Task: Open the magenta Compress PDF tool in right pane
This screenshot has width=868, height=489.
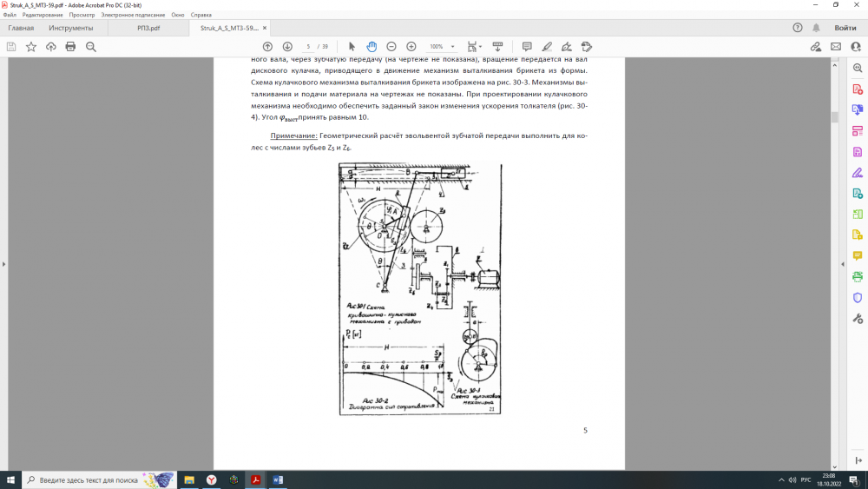Action: point(858,152)
